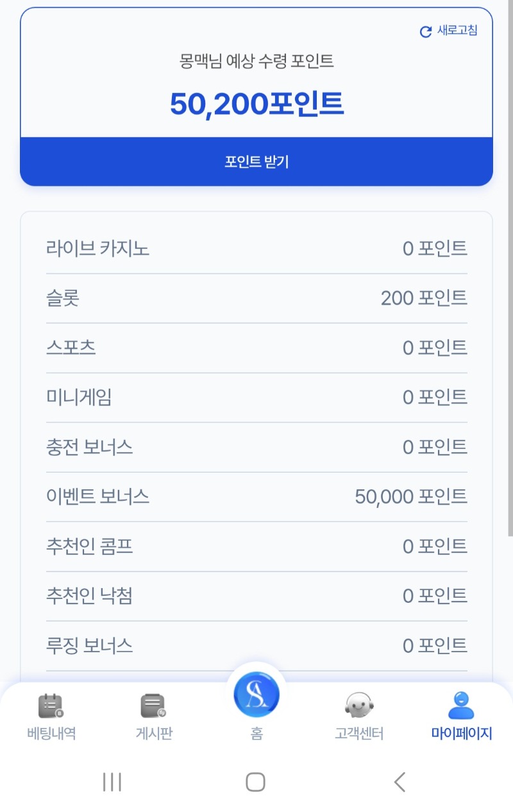Switch to the 베팅내역 tab label

tap(51, 733)
